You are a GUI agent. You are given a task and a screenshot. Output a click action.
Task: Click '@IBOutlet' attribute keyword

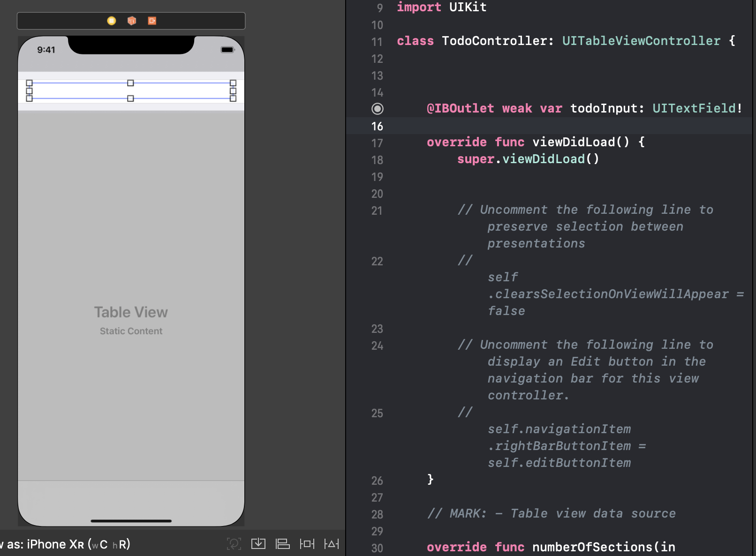click(x=460, y=108)
